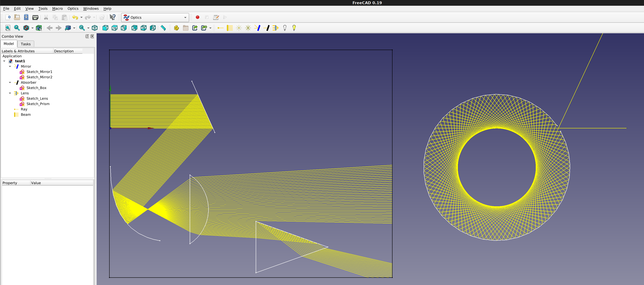Open the draw style dropdown arrow
This screenshot has height=285, width=644.
coord(33,28)
